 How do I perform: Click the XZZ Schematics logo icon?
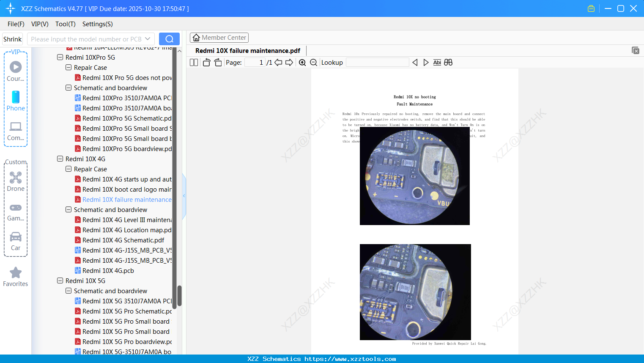[11, 8]
